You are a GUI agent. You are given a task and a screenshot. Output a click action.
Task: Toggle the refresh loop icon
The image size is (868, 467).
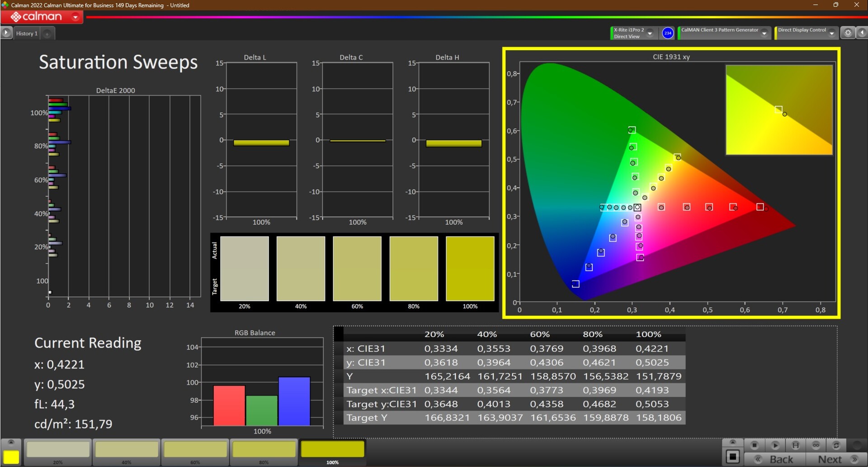point(836,445)
